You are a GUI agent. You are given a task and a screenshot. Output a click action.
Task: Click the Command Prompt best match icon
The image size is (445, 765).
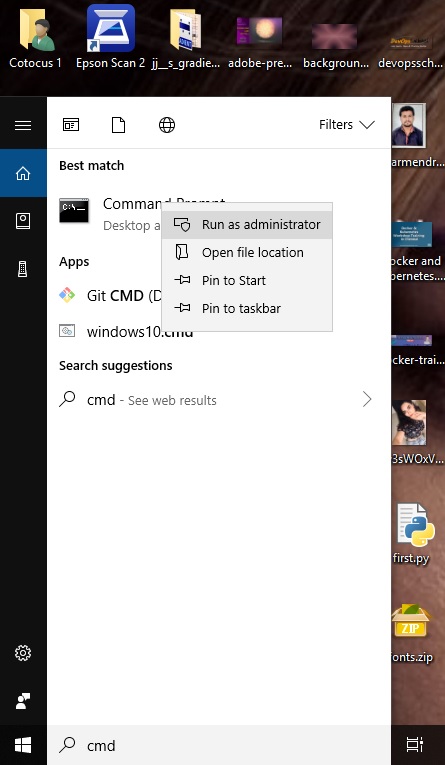click(74, 211)
